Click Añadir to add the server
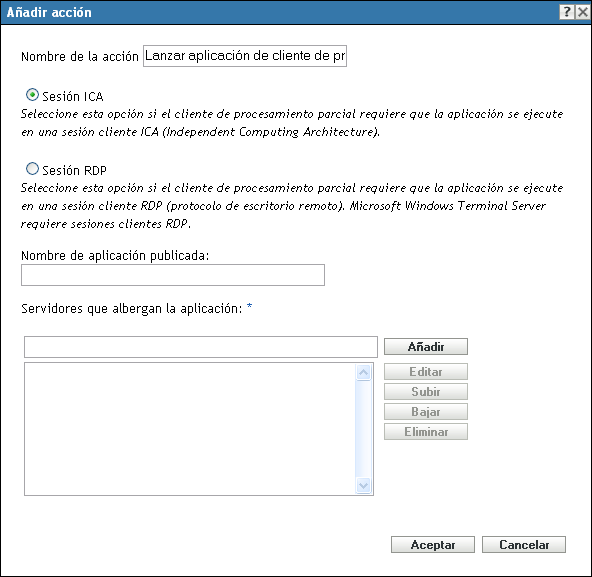 [x=426, y=347]
